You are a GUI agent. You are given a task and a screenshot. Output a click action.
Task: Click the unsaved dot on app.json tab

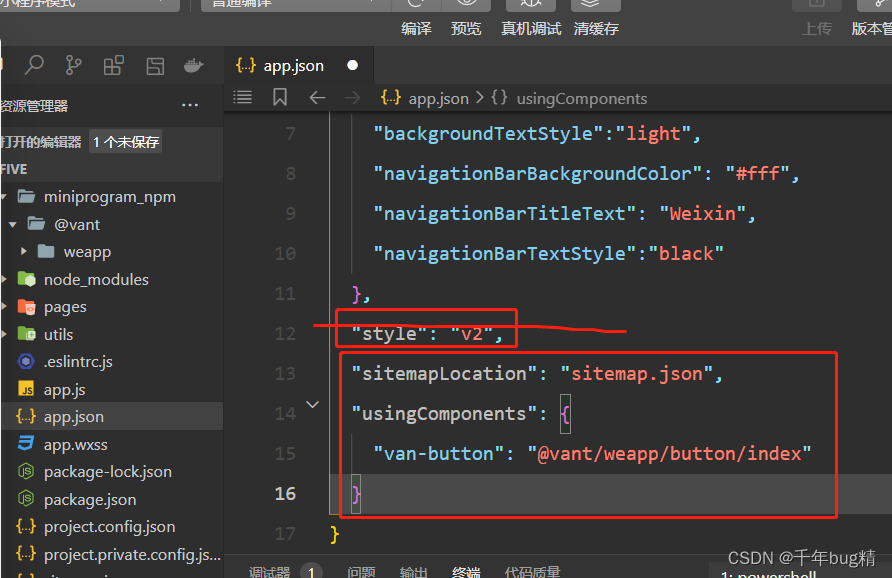tap(353, 65)
